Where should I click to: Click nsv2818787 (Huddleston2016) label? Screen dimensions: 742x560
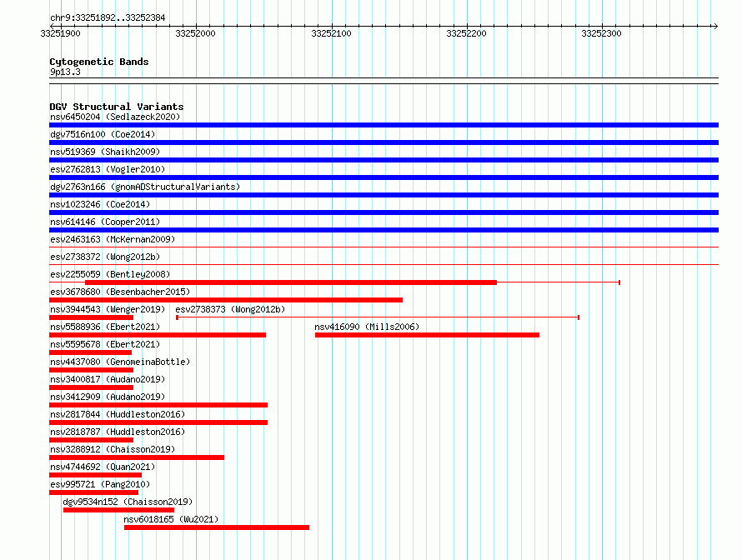[118, 432]
